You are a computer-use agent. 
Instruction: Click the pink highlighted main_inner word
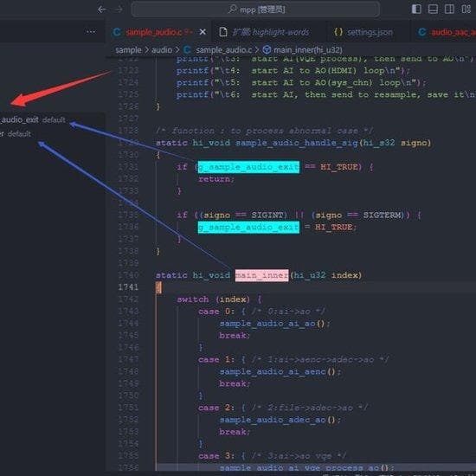point(261,275)
